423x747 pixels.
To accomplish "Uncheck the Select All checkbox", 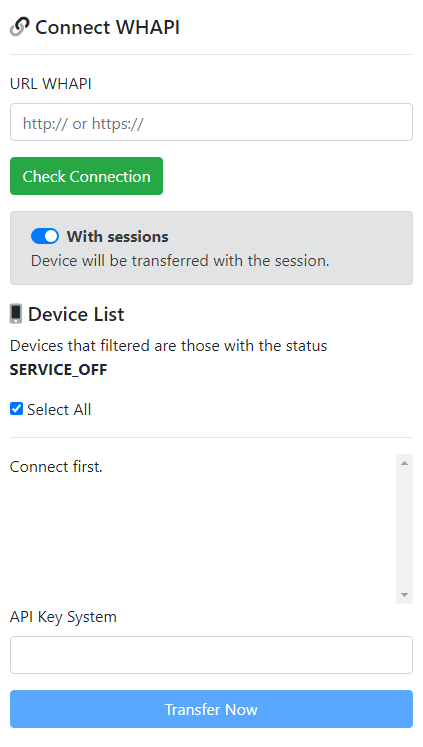I will pos(17,409).
